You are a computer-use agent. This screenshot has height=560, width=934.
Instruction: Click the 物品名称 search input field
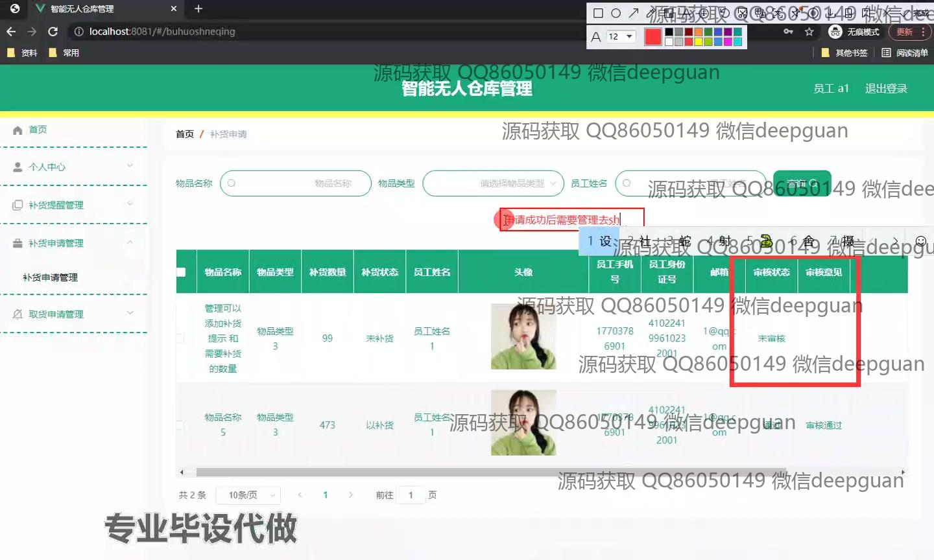pyautogui.click(x=296, y=183)
